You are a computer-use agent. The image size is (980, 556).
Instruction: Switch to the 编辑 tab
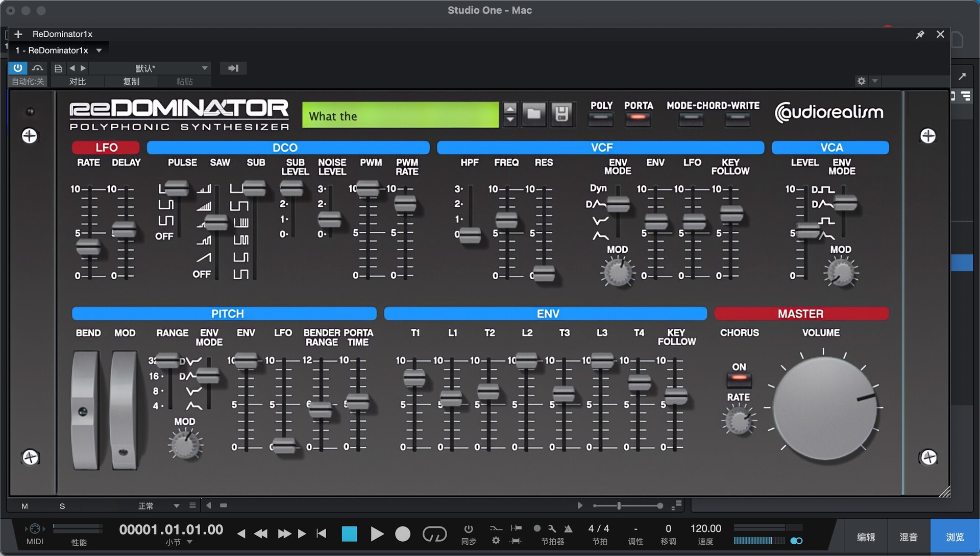tap(866, 537)
